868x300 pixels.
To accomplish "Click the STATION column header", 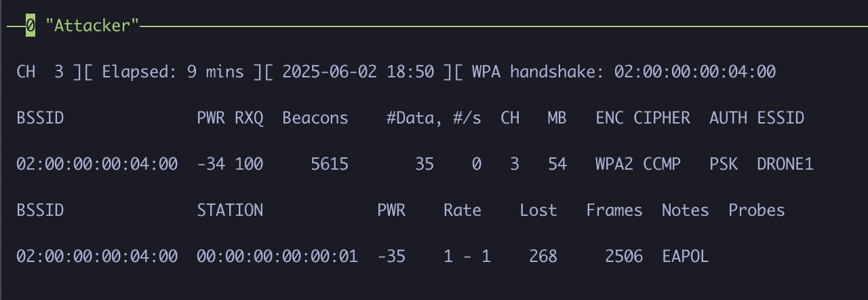I will (x=230, y=210).
